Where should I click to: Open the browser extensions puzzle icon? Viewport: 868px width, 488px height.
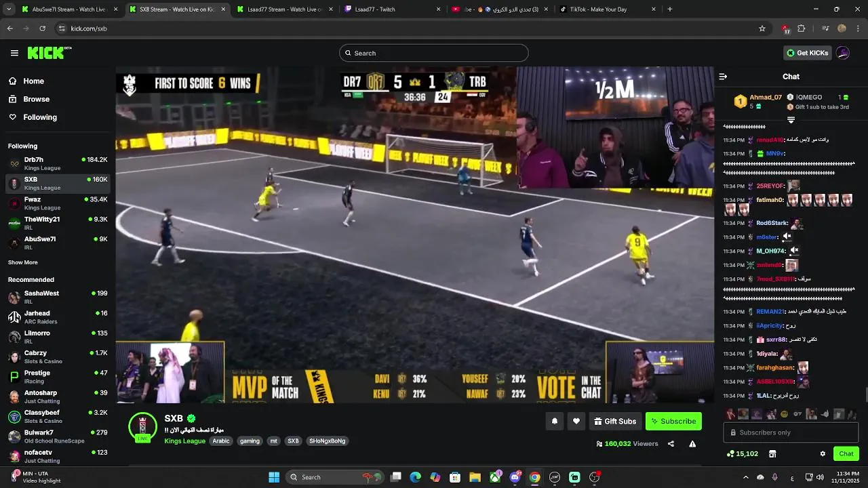tap(802, 28)
